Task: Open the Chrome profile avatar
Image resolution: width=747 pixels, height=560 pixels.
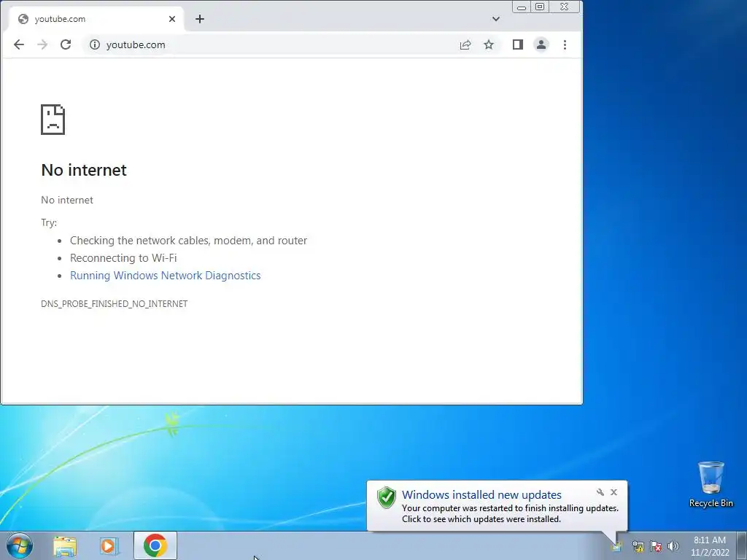Action: [x=541, y=44]
